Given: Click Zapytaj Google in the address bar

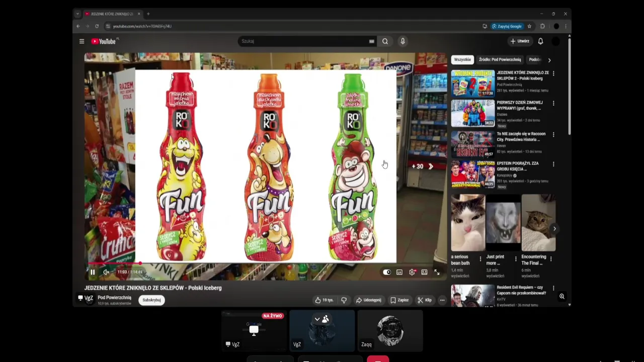Looking at the screenshot, I should coord(507,26).
